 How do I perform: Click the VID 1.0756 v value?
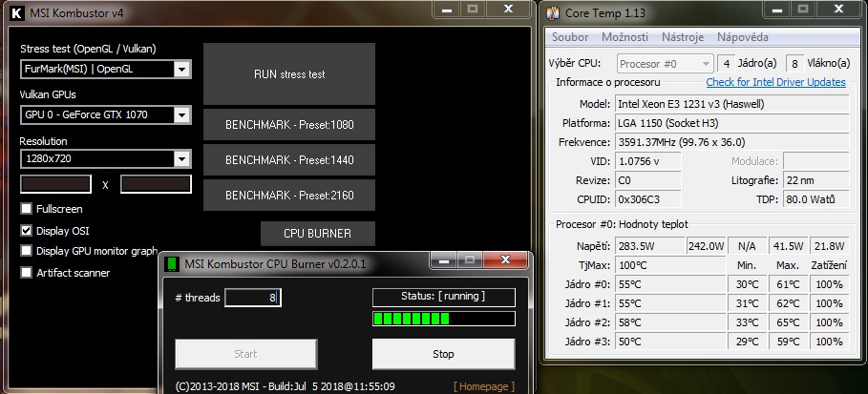(x=647, y=161)
